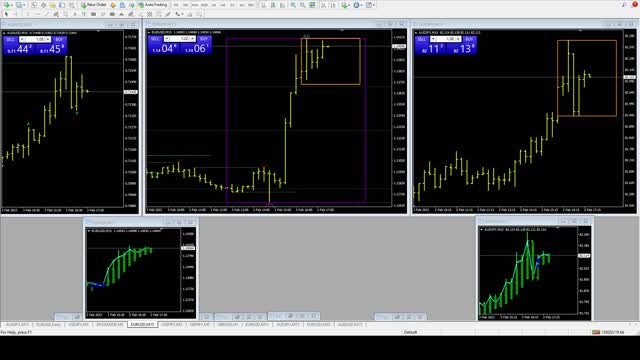The width and height of the screenshot is (640, 360).
Task: Select the cursor arrow tool
Action: pyautogui.click(x=6, y=14)
